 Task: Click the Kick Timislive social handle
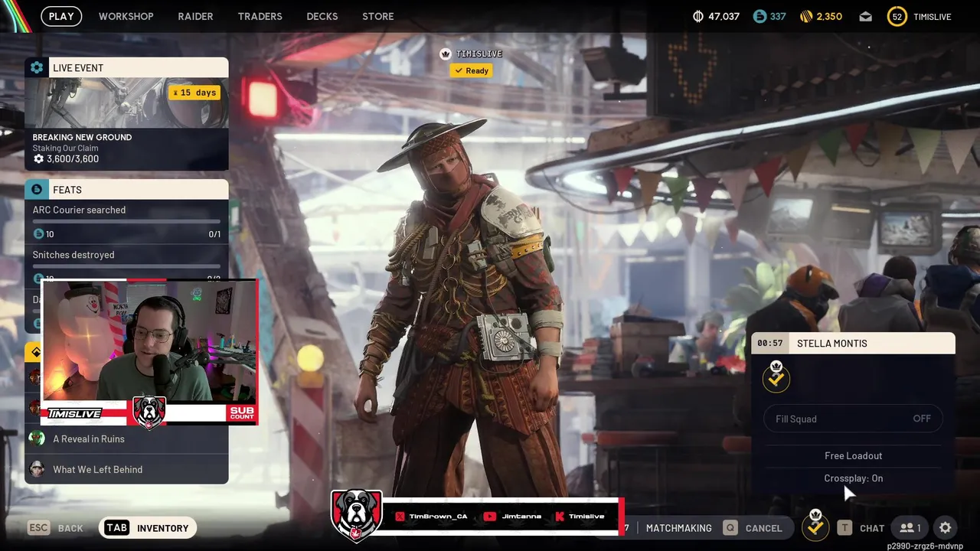(580, 517)
